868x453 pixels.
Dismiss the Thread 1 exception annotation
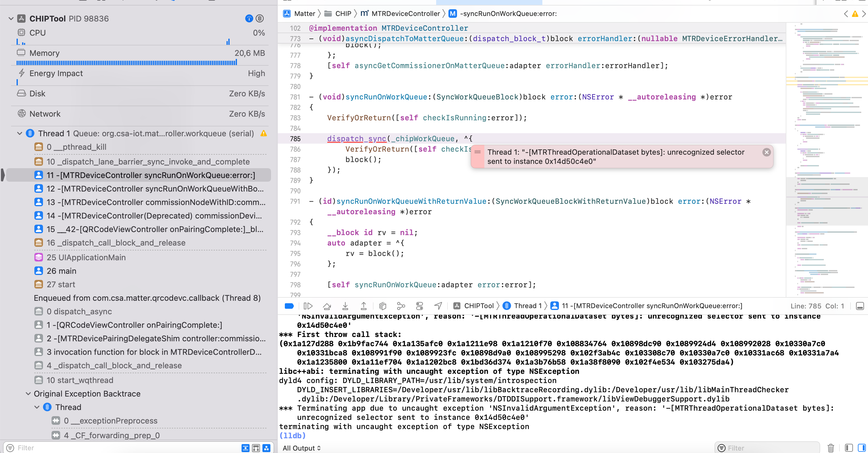[x=767, y=152]
